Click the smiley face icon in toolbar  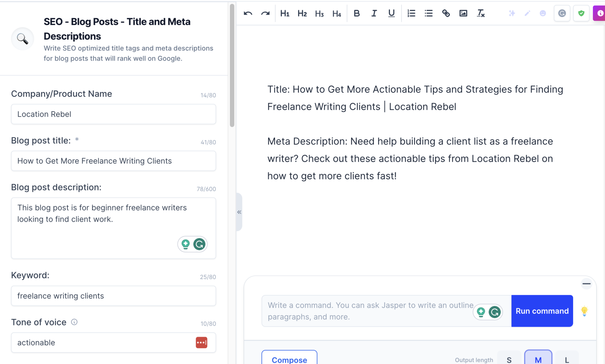click(543, 13)
